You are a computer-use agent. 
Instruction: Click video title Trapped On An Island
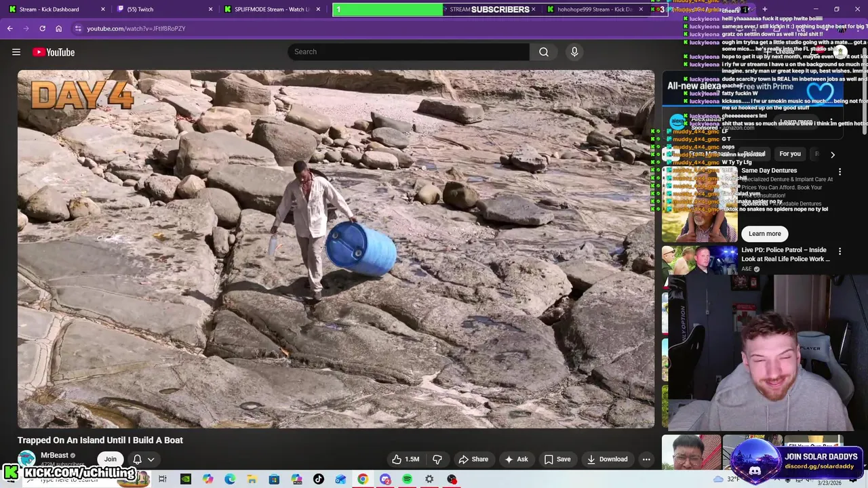[100, 440]
